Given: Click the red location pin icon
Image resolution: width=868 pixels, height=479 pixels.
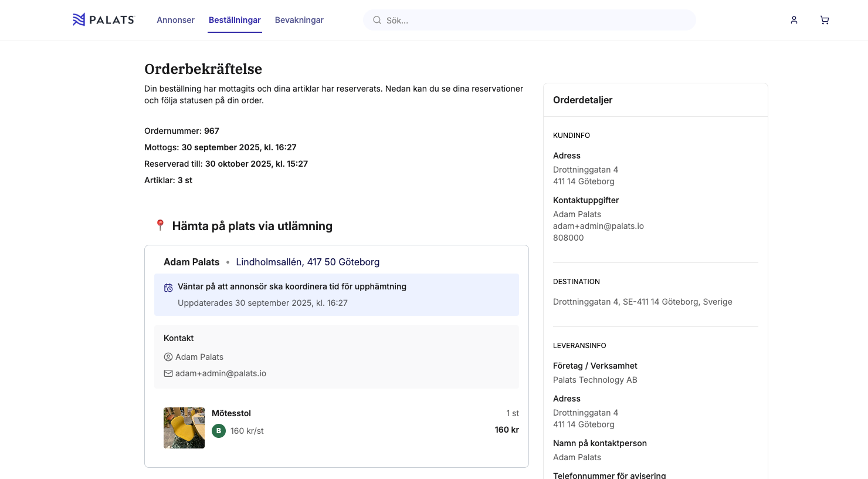Looking at the screenshot, I should [x=160, y=225].
